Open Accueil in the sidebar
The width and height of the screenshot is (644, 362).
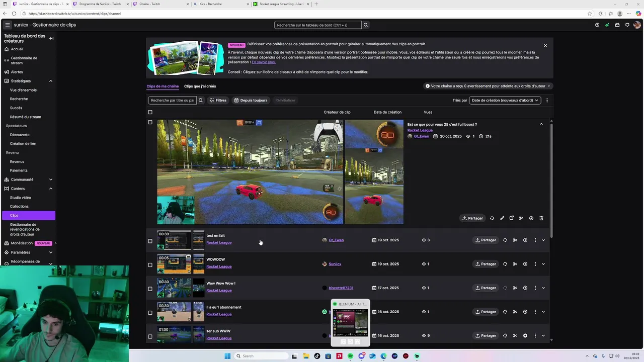(x=17, y=49)
